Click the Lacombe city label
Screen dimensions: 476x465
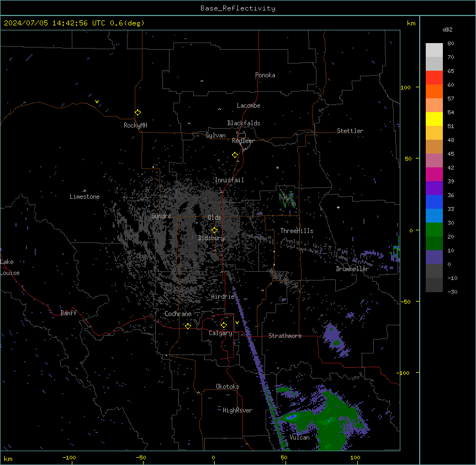tap(248, 105)
